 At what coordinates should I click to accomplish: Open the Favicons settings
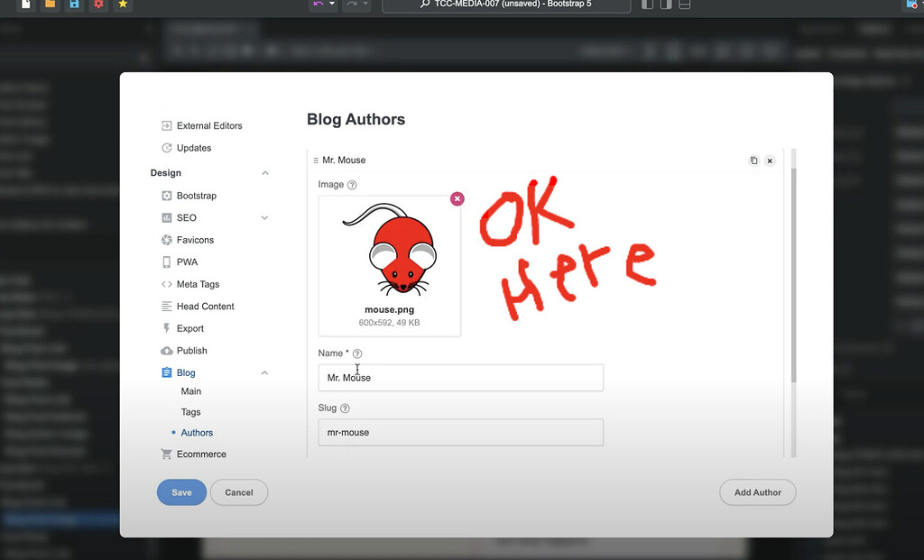(194, 240)
